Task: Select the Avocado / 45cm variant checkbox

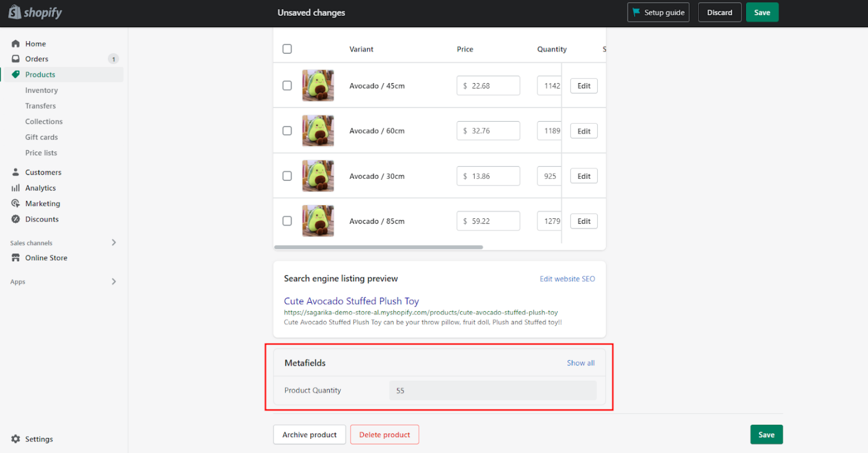Action: tap(287, 85)
